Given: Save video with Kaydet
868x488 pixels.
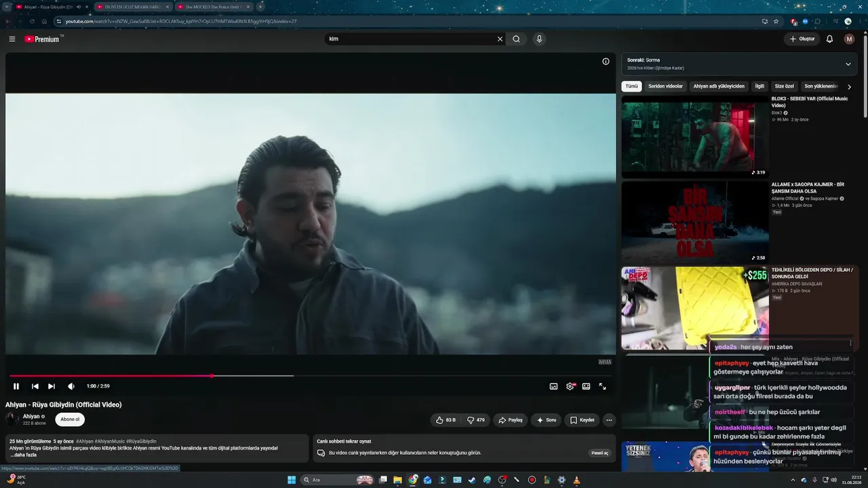Looking at the screenshot, I should (x=582, y=420).
